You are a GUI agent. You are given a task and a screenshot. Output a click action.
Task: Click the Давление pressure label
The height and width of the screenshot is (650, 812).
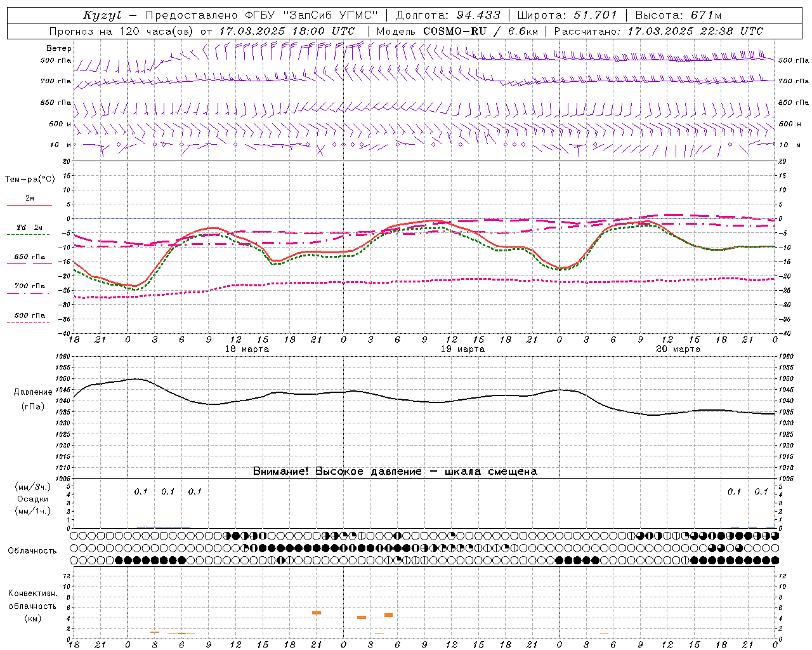coord(33,392)
